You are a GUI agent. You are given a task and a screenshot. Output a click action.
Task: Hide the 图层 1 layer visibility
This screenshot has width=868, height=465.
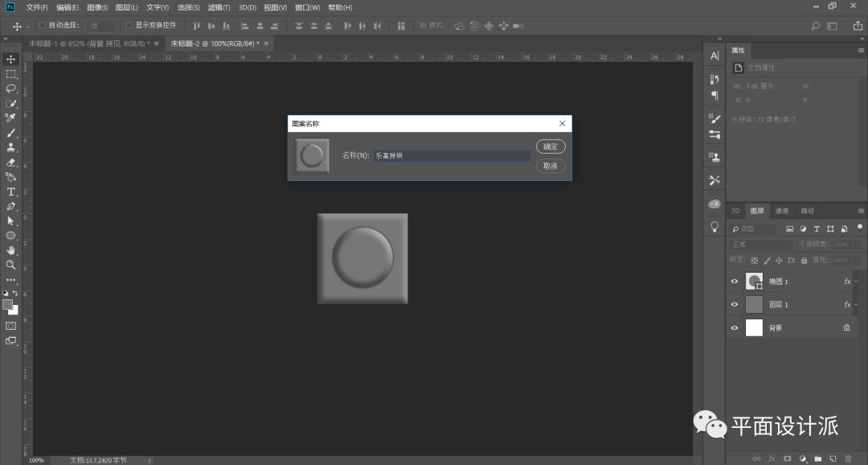tap(734, 305)
